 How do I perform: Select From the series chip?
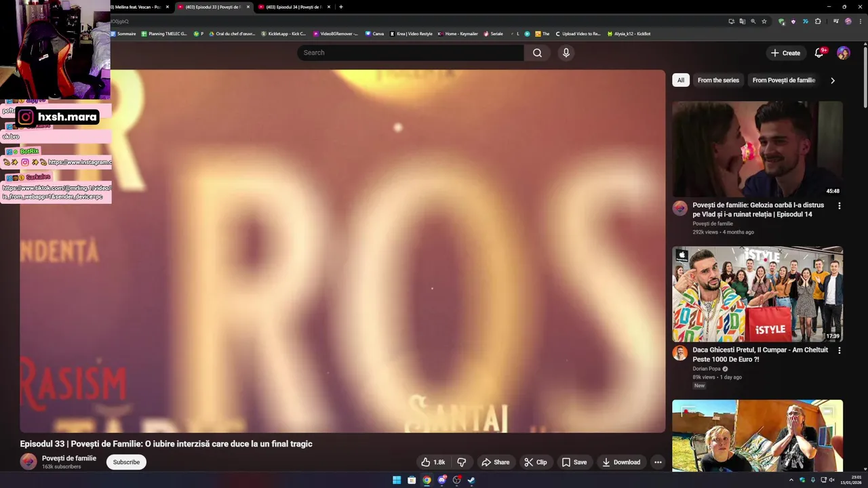pos(718,80)
